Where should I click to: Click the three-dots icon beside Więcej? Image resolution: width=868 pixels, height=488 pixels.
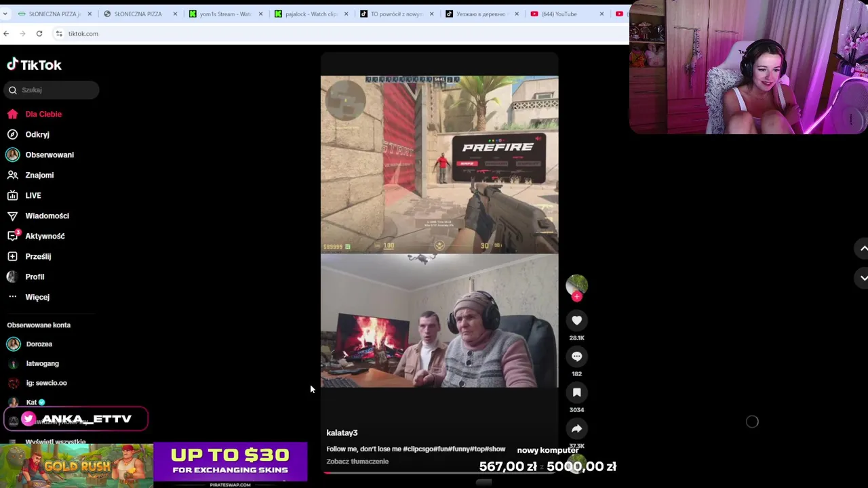point(12,297)
